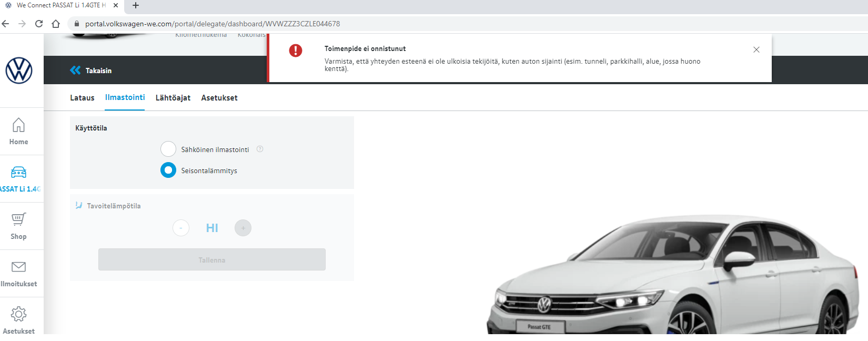
Task: Click the browser home icon
Action: click(x=56, y=24)
